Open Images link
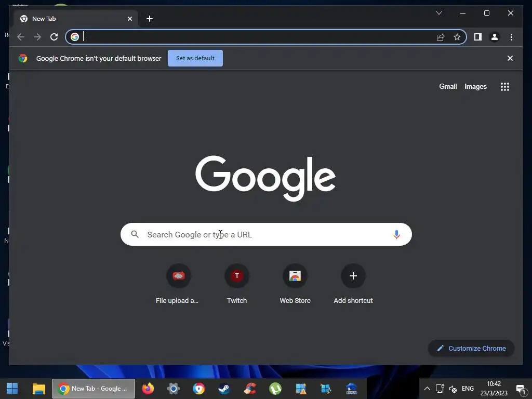The height and width of the screenshot is (399, 532). 475,87
